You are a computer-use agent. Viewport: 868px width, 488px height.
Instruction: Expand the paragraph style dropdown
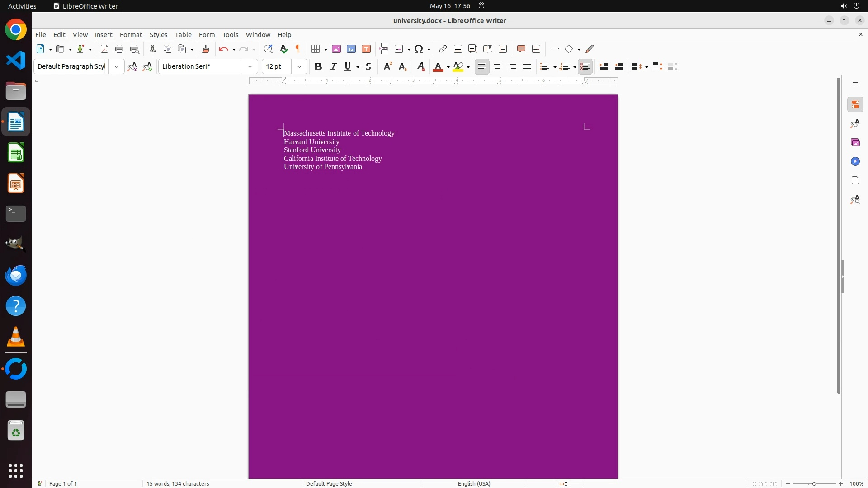117,67
